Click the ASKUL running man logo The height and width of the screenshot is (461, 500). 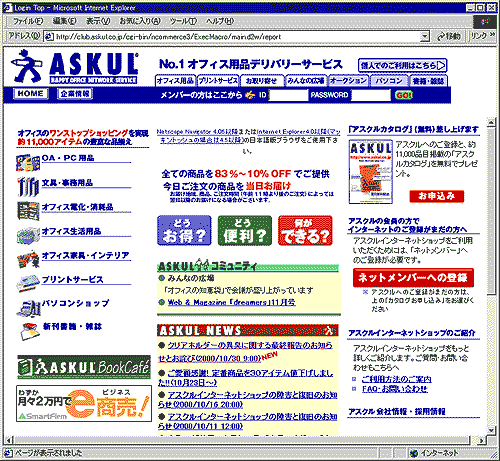(27, 66)
